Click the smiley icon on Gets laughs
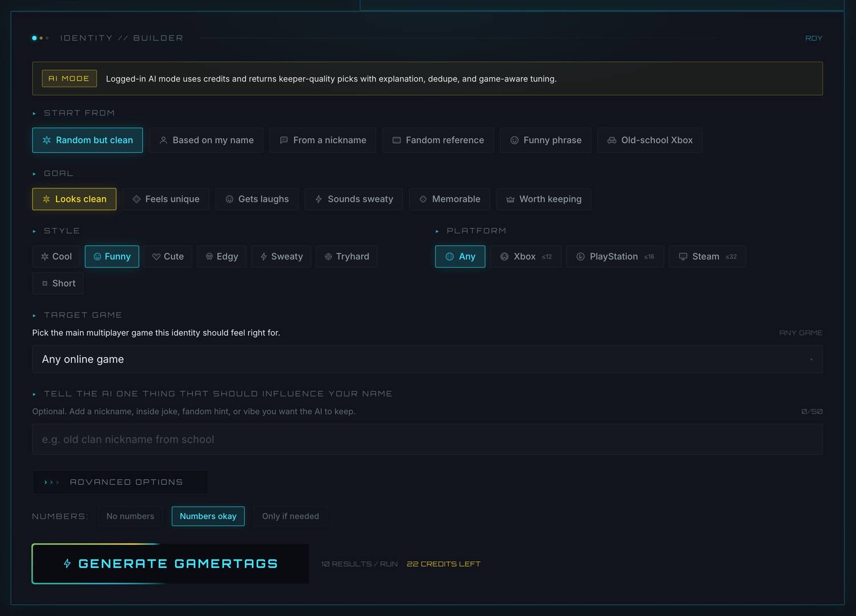 pos(229,199)
